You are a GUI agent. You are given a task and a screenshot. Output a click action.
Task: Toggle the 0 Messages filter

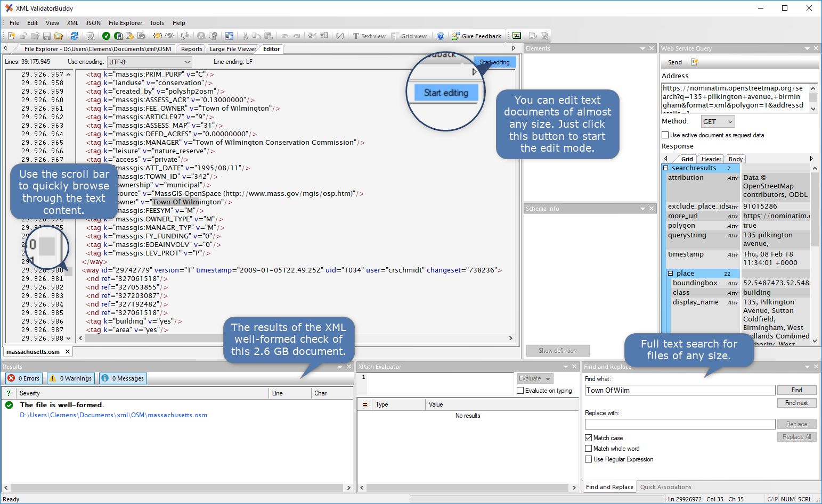coord(123,378)
